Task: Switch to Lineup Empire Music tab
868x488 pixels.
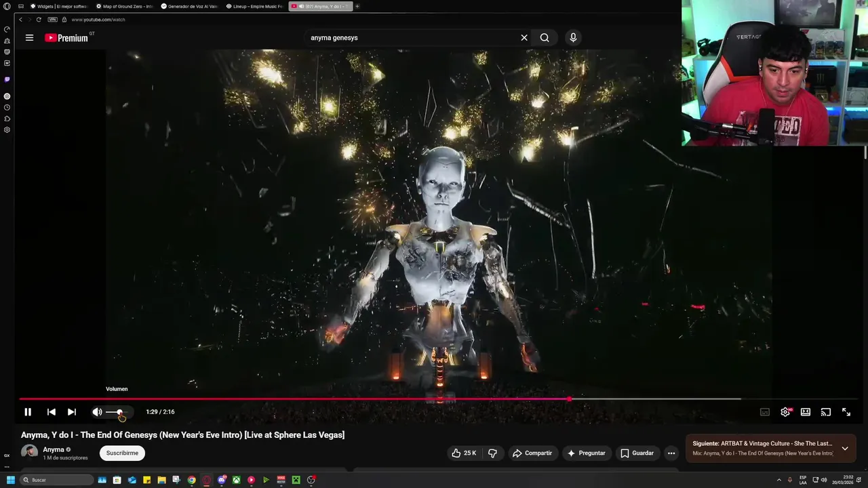Action: point(254,6)
